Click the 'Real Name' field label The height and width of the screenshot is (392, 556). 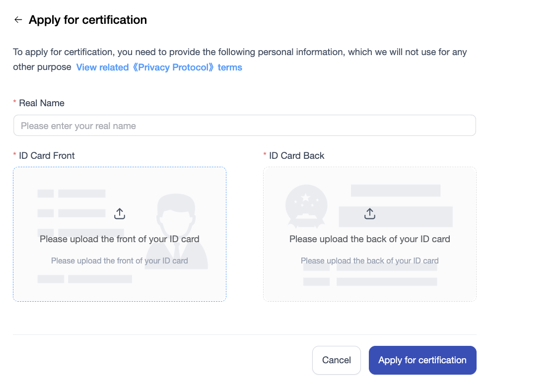42,103
